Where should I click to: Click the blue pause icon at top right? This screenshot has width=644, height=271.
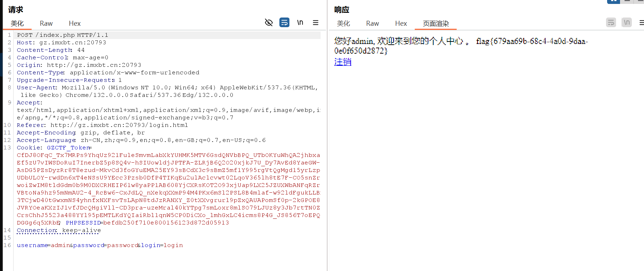click(x=613, y=1)
